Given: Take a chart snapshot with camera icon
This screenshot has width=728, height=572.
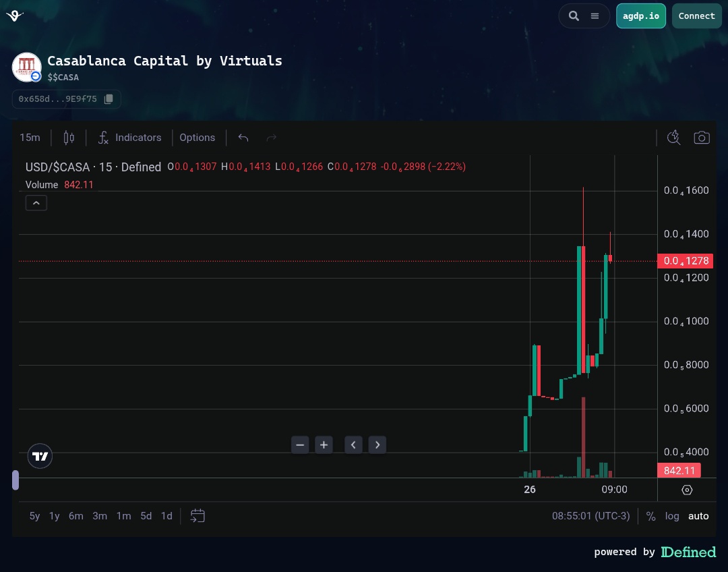Looking at the screenshot, I should click(702, 138).
